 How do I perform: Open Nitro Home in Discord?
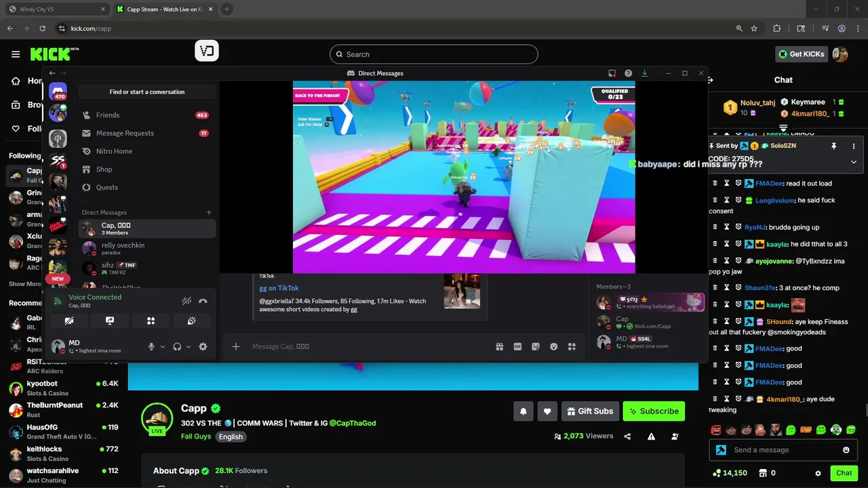click(146, 151)
